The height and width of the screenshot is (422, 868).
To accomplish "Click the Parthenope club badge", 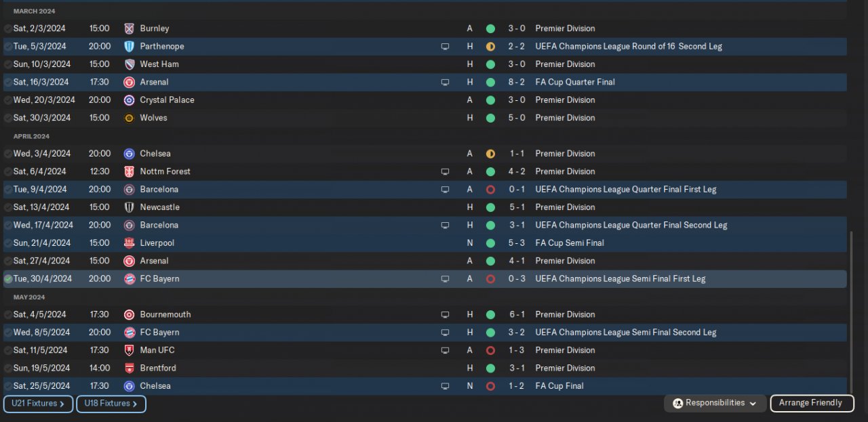I will (x=130, y=46).
